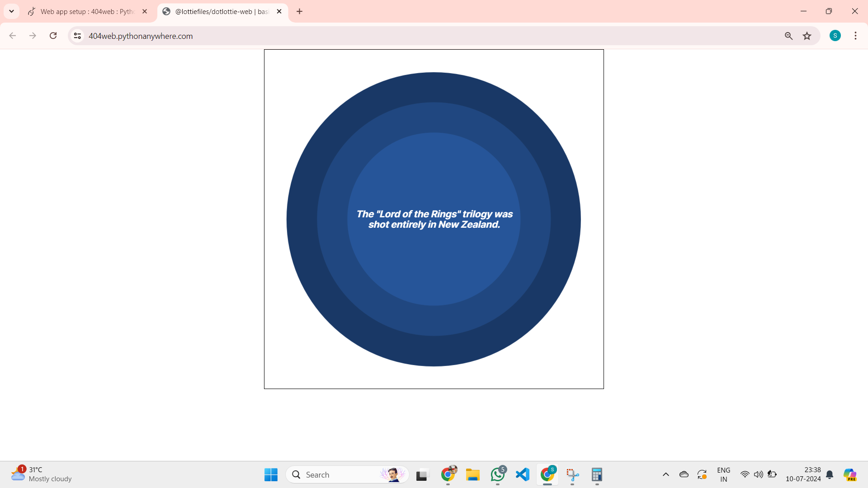Screen dimensions: 868x488
Task: Go forward to the next page
Action: pos(33,36)
